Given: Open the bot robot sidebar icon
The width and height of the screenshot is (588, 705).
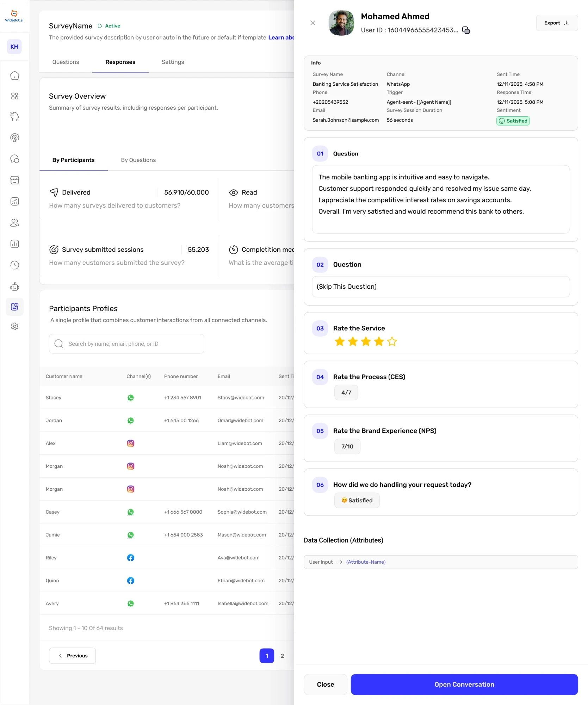Looking at the screenshot, I should (14, 286).
